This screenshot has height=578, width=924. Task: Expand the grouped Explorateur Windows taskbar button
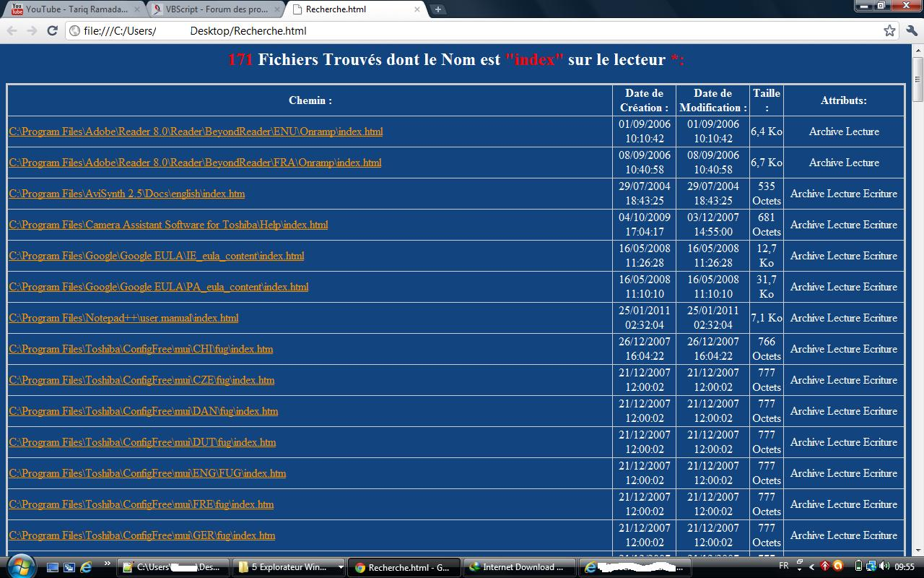[x=290, y=567]
